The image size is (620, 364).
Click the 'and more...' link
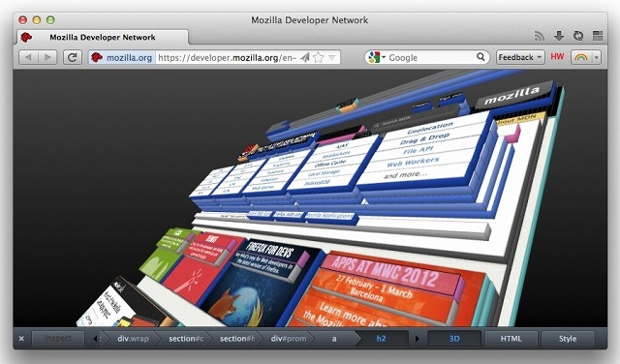pos(405,174)
